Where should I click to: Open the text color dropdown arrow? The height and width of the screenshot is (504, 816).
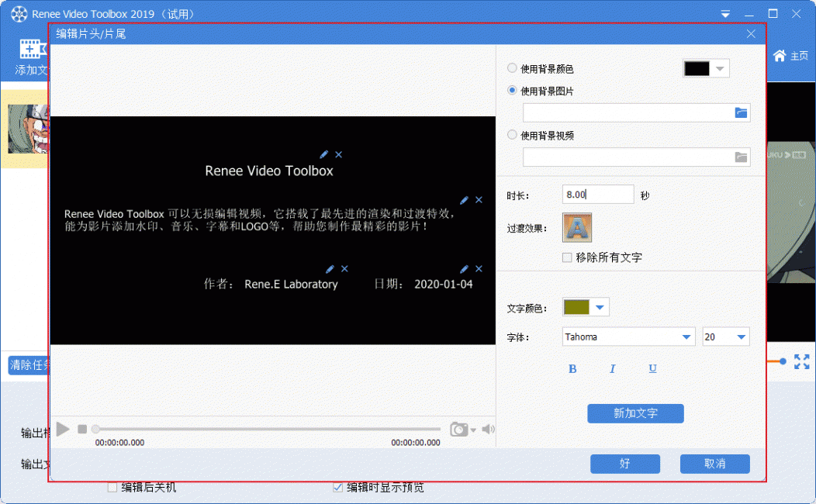(x=600, y=307)
